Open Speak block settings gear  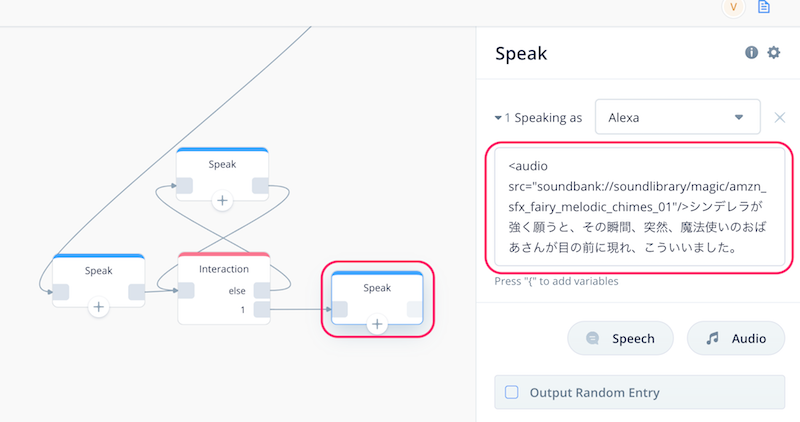tap(773, 53)
